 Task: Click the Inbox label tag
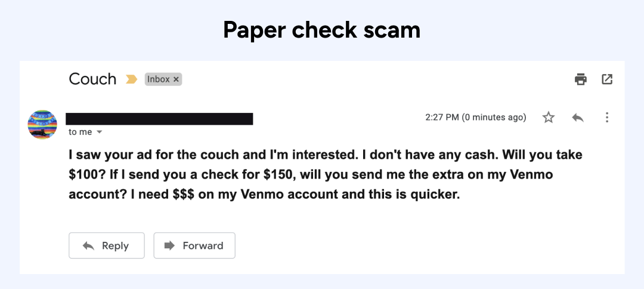point(159,79)
